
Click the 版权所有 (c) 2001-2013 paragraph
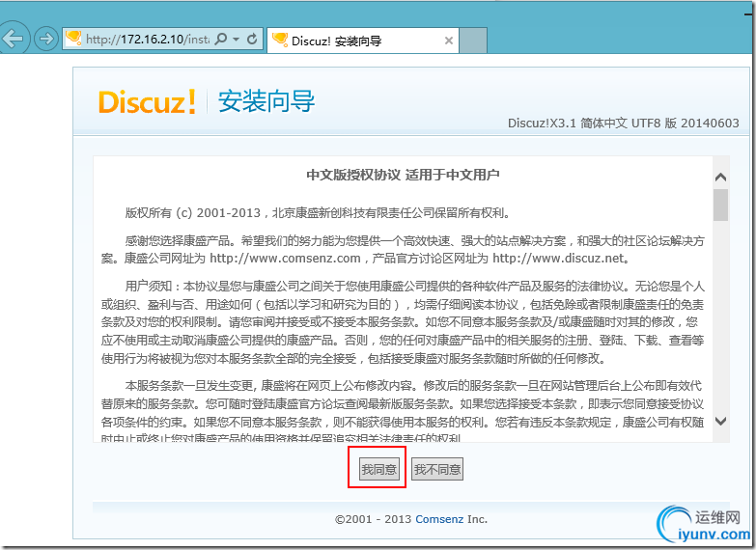tap(318, 212)
